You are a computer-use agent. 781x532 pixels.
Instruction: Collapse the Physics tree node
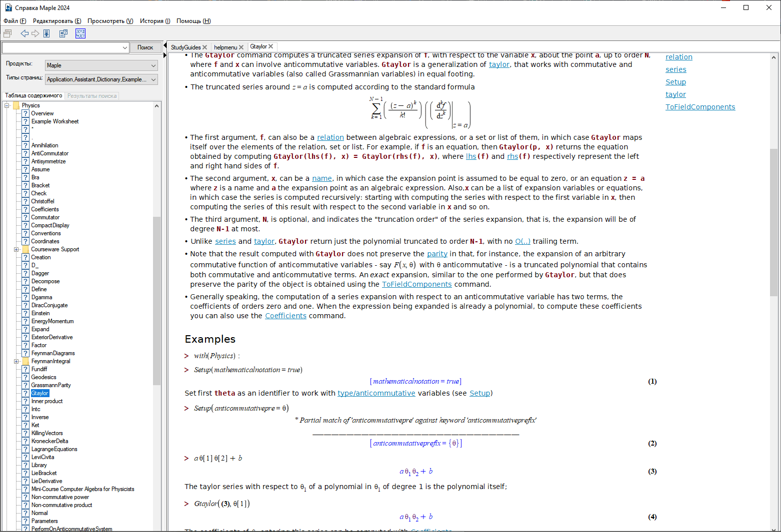(x=6, y=105)
